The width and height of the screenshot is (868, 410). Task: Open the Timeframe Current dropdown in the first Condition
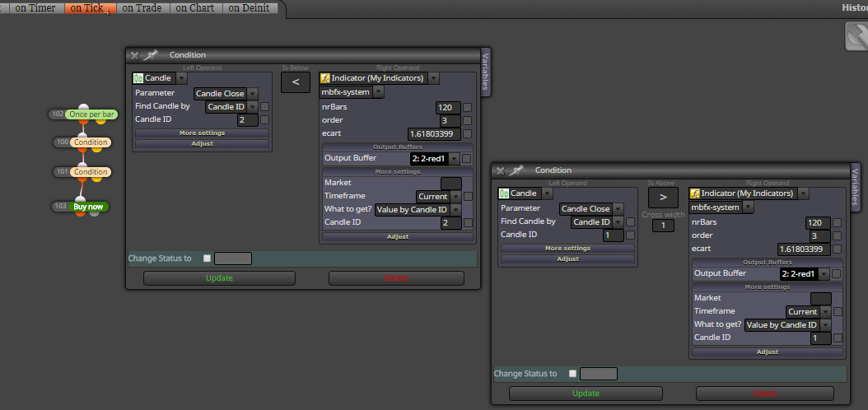pos(456,197)
